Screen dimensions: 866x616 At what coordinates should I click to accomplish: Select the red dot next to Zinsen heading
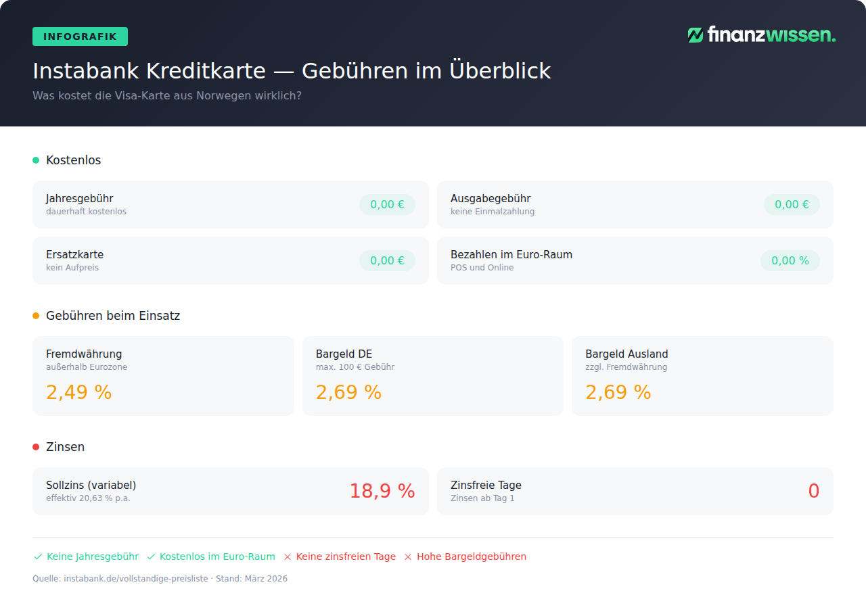coord(35,446)
